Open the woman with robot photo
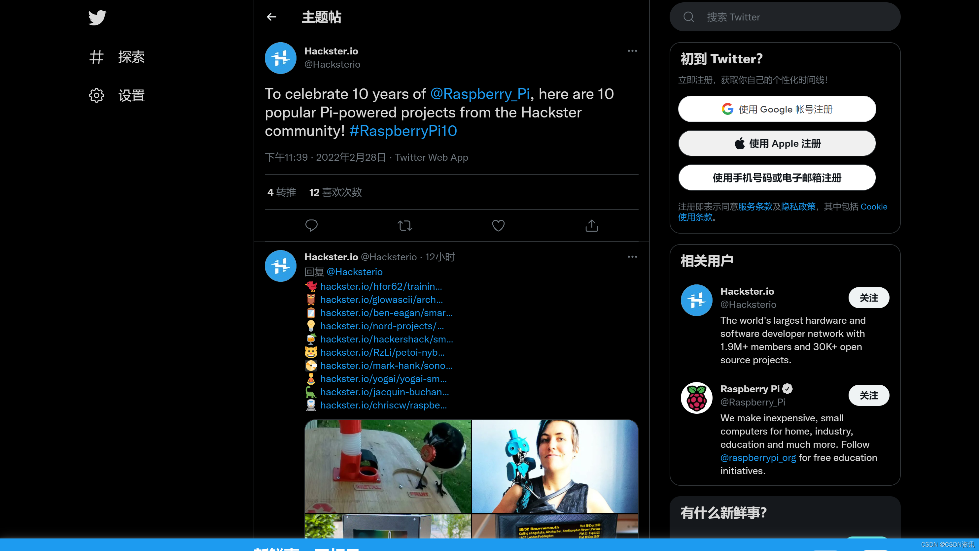Viewport: 980px width, 551px height. pos(555,467)
